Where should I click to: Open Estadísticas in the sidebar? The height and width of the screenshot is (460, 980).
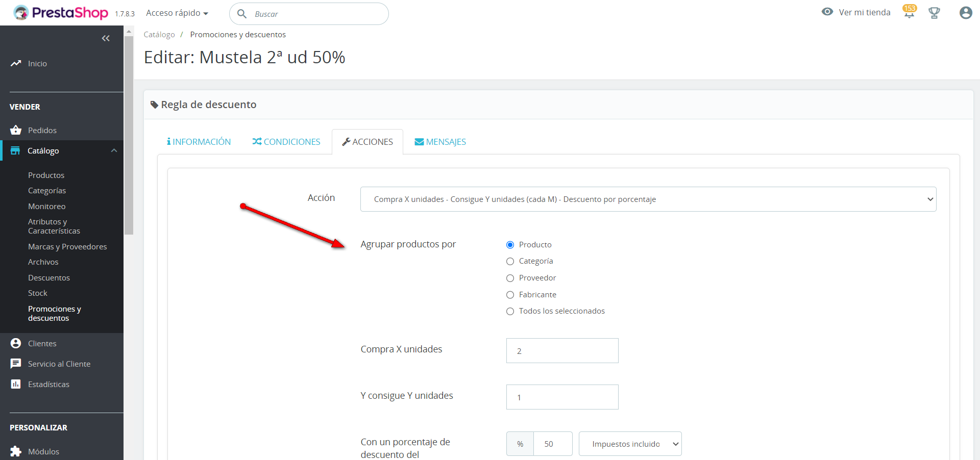tap(48, 384)
